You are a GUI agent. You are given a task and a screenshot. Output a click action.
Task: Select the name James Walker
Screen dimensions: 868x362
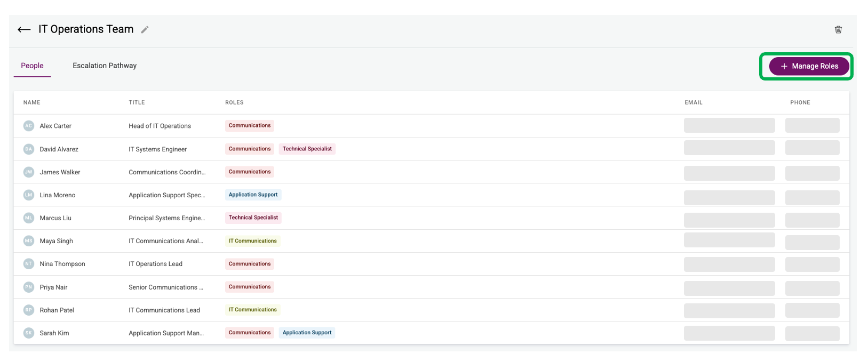60,172
